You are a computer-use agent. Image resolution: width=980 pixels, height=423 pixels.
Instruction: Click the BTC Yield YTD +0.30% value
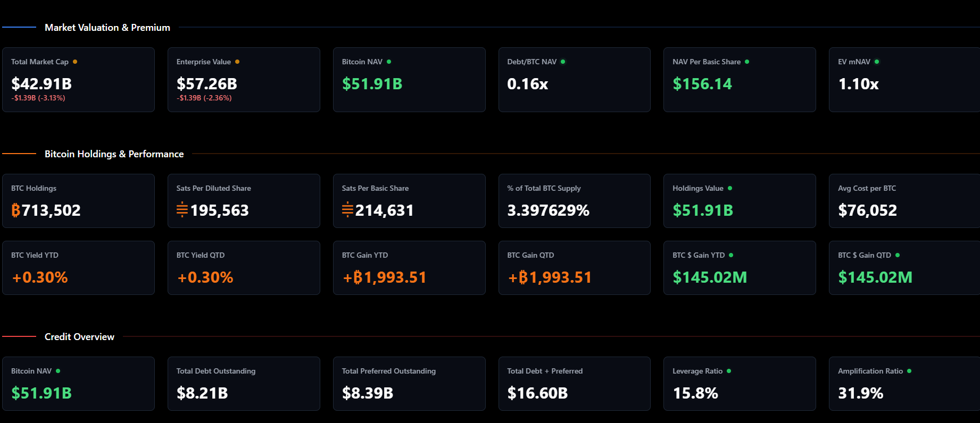(40, 277)
